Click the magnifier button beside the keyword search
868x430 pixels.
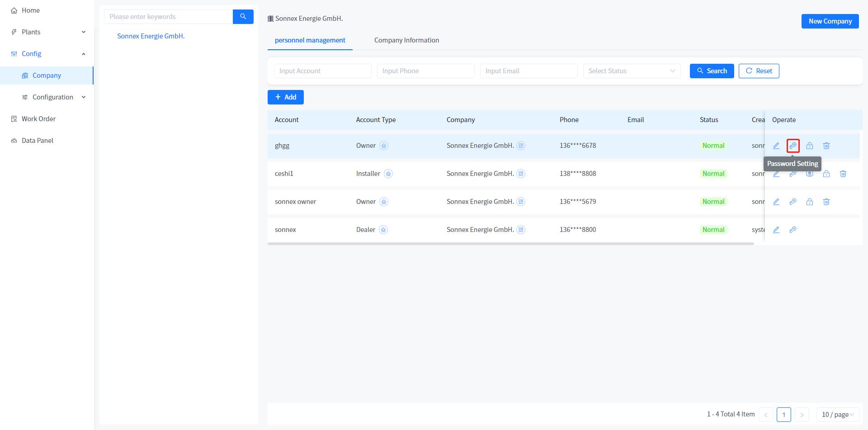click(243, 17)
